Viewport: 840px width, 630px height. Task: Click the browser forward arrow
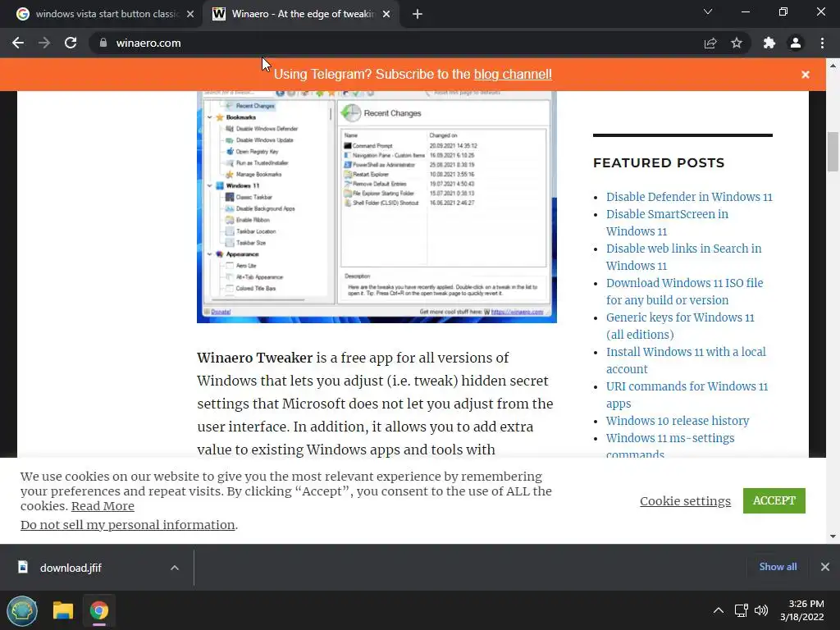44,43
